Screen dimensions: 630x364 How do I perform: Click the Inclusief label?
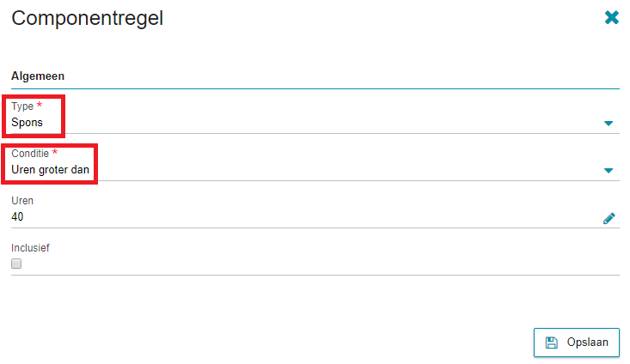click(30, 248)
